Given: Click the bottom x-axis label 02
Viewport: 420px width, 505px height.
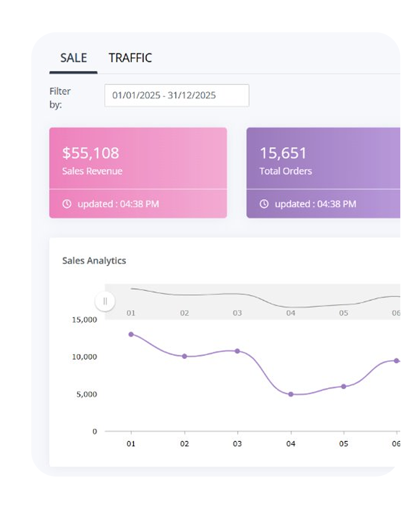Looking at the screenshot, I should coord(185,444).
